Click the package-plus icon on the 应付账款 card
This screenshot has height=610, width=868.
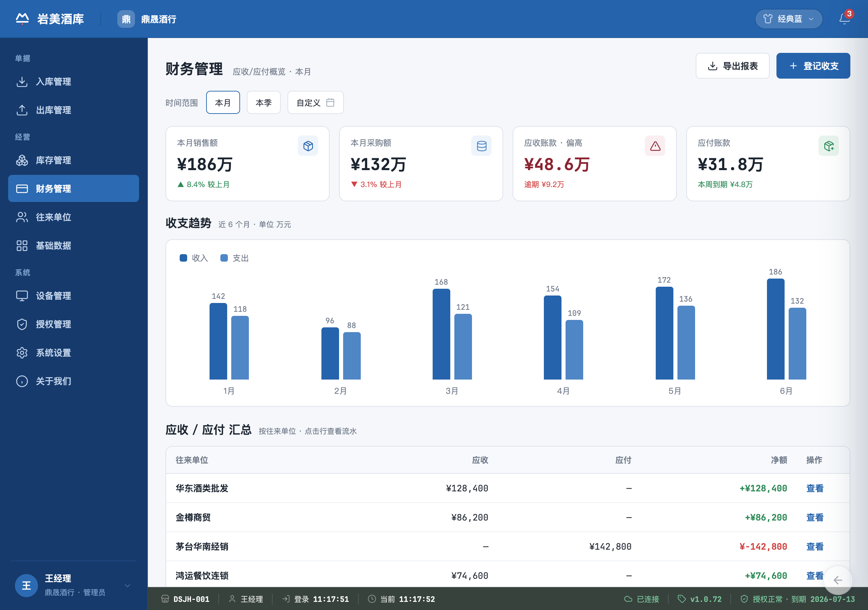(x=828, y=146)
